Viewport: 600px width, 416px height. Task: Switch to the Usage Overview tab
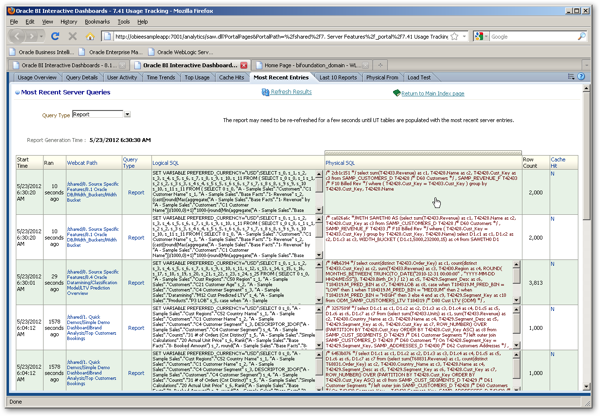tap(37, 77)
